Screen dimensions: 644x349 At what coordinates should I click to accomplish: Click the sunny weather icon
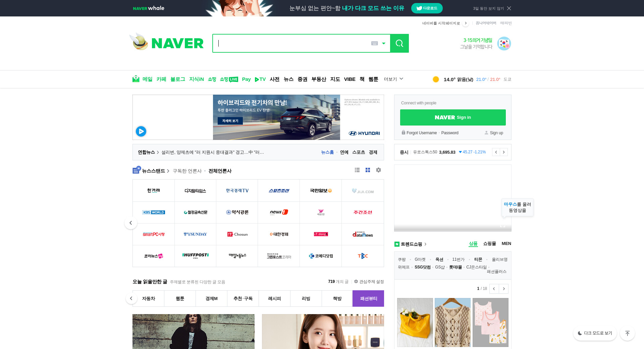coord(436,79)
